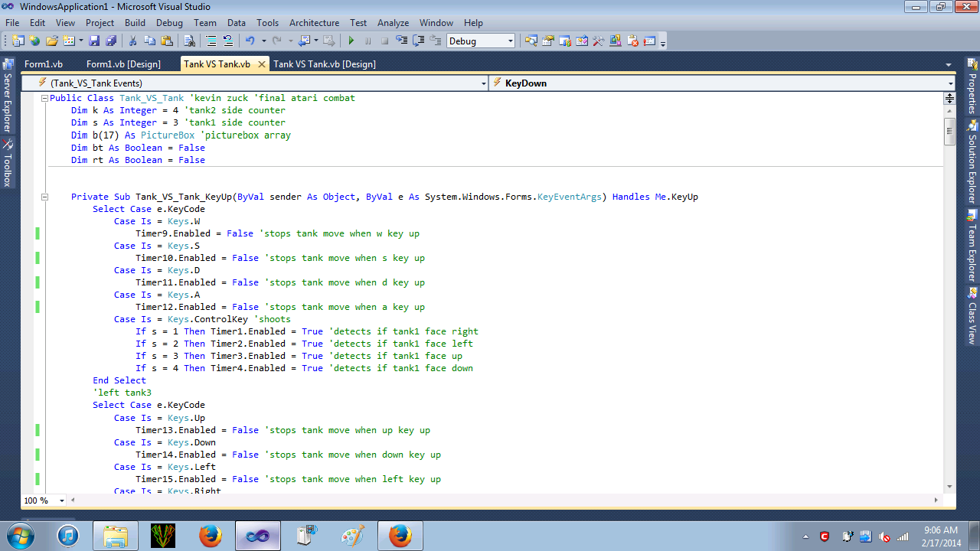Open the Properties Window toolbar icon

click(x=548, y=41)
